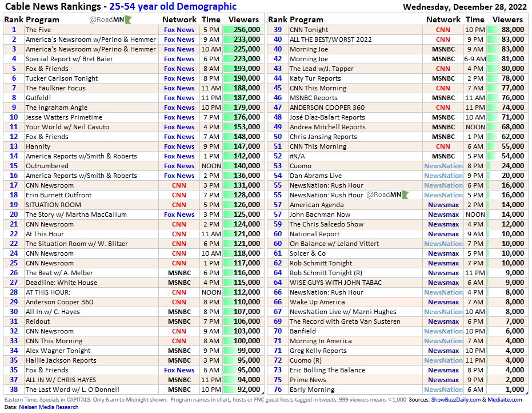Click the Minnesota icon in left header
The image size is (532, 413).
[x=128, y=19]
